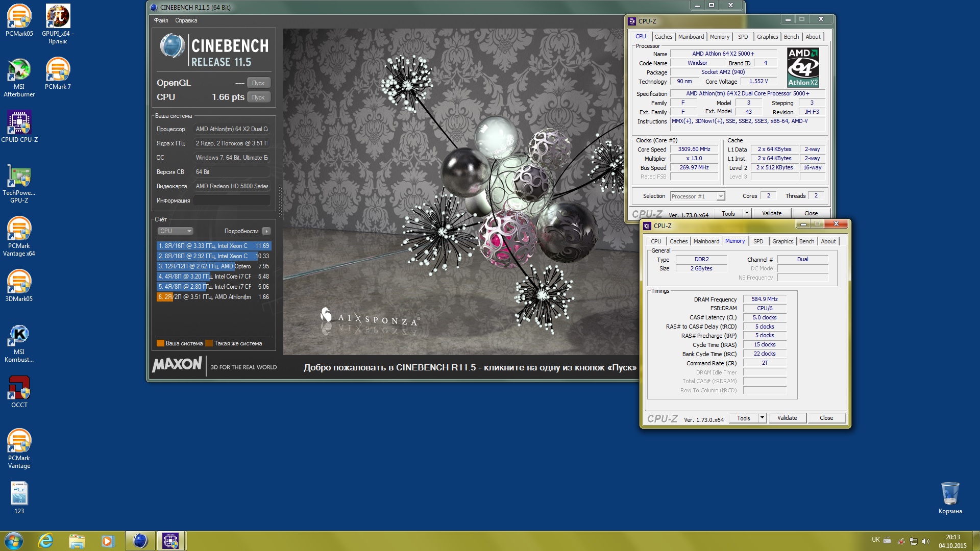Click the Cinebench Release 11.5 logo
Image resolution: width=980 pixels, height=551 pixels.
tap(214, 51)
